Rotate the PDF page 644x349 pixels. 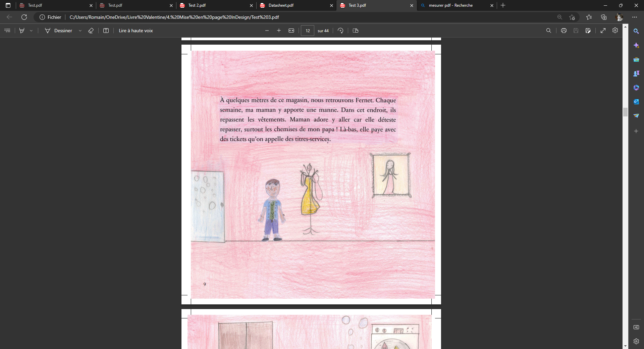coord(340,31)
